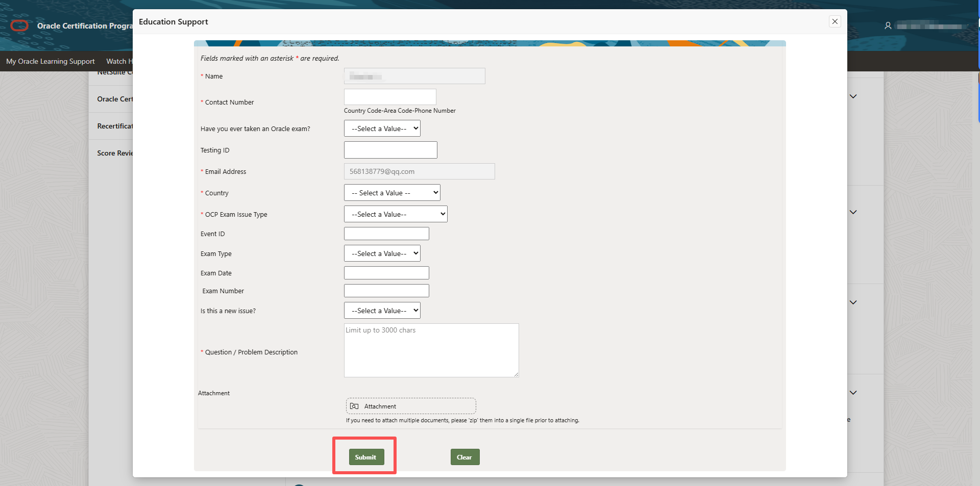980x486 pixels.
Task: Submit the Education Support form
Action: pyautogui.click(x=365, y=457)
